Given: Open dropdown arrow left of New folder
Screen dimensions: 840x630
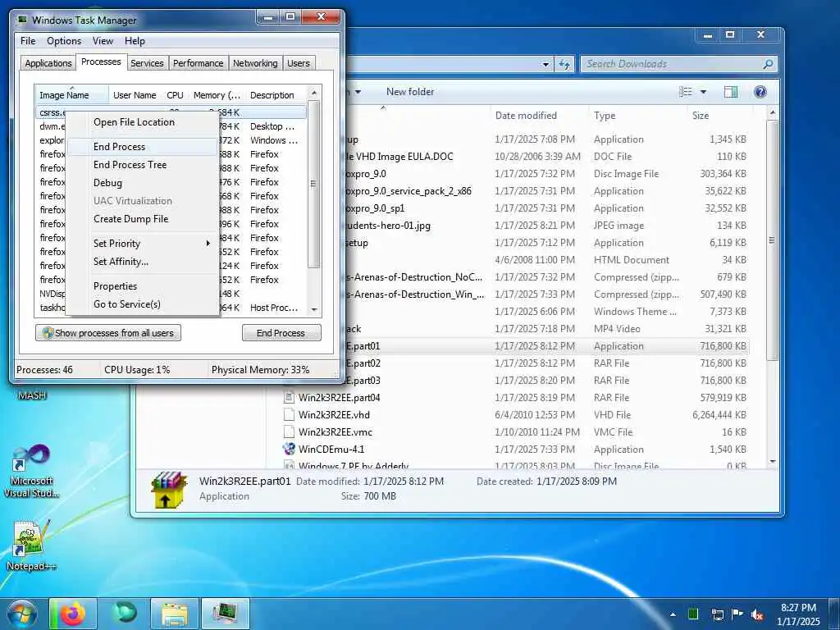Looking at the screenshot, I should coord(358,92).
